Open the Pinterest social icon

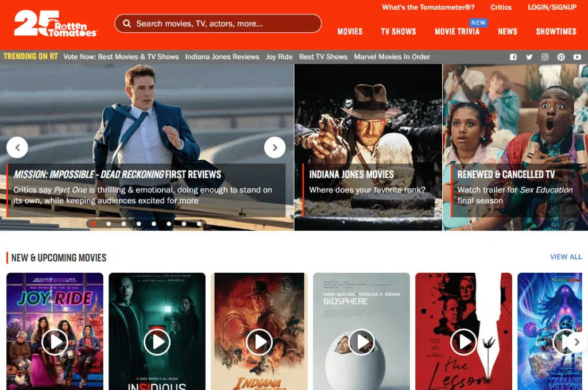coord(561,57)
